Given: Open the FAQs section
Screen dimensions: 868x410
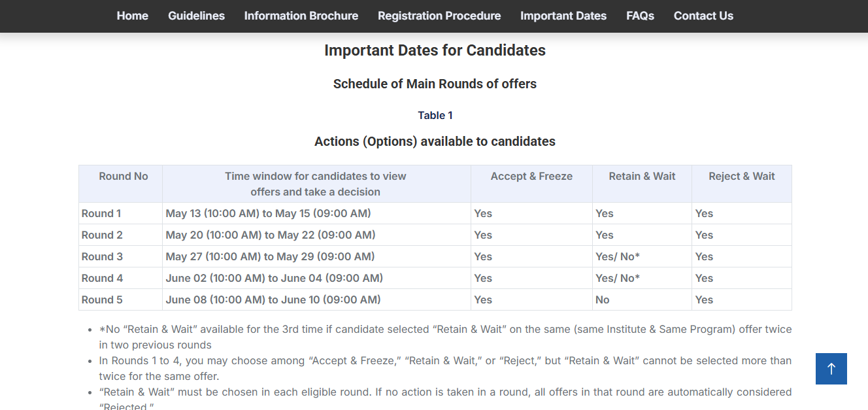Looking at the screenshot, I should [640, 16].
